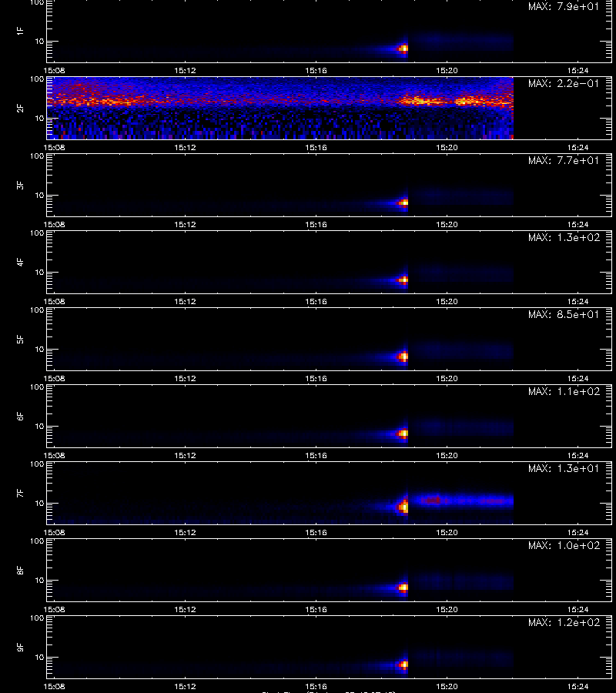
Task: Click the "MAX: 7.9e+01" readout
Action: pos(564,7)
